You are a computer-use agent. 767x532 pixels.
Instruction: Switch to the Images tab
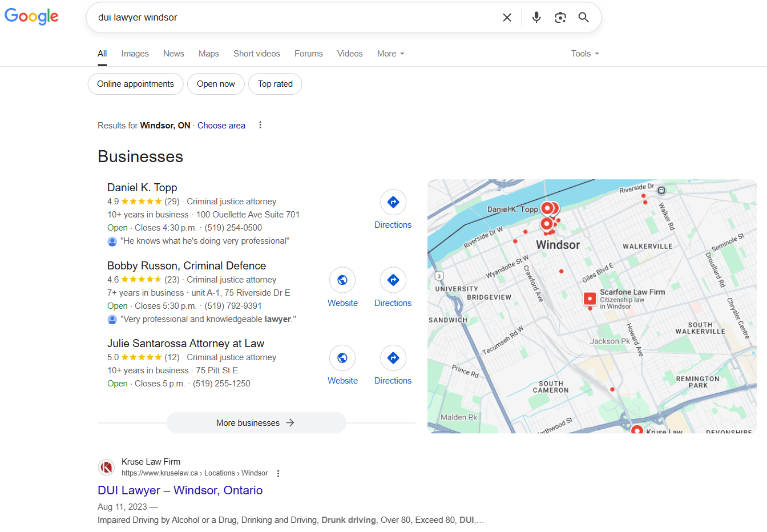[135, 54]
